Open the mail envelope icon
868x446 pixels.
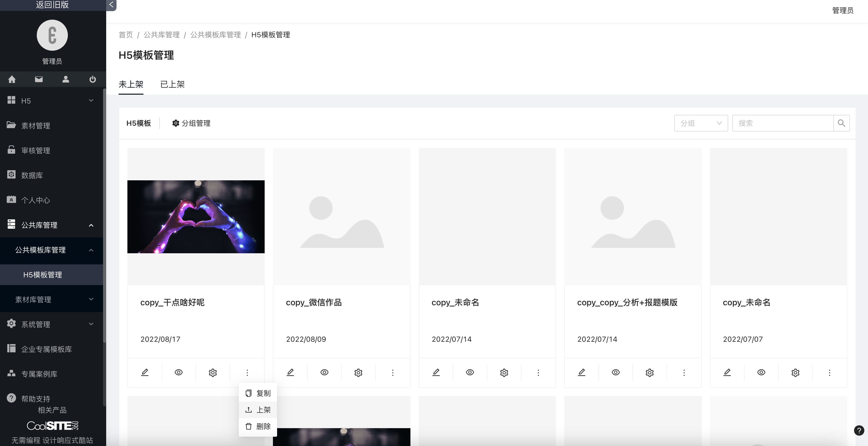39,79
